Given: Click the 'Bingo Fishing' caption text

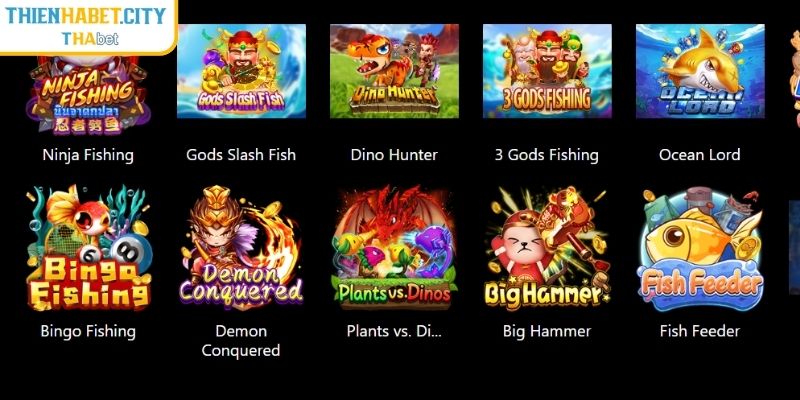Looking at the screenshot, I should pyautogui.click(x=88, y=332).
